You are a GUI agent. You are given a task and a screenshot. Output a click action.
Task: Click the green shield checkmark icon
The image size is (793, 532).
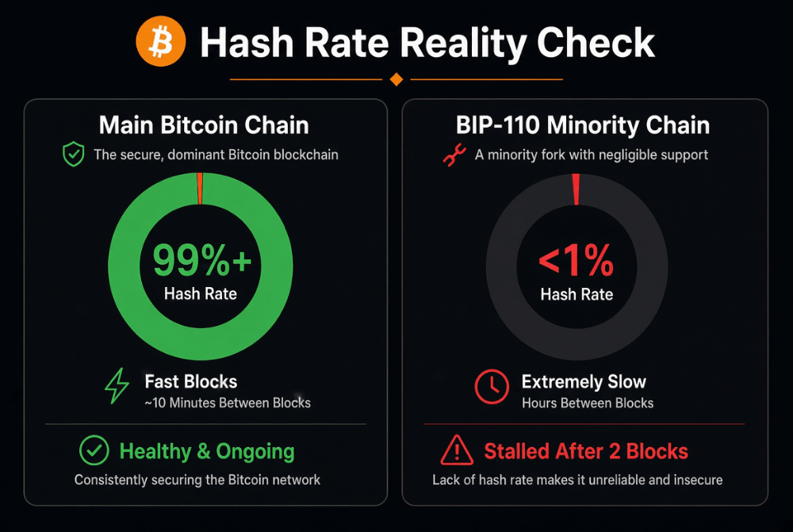73,155
